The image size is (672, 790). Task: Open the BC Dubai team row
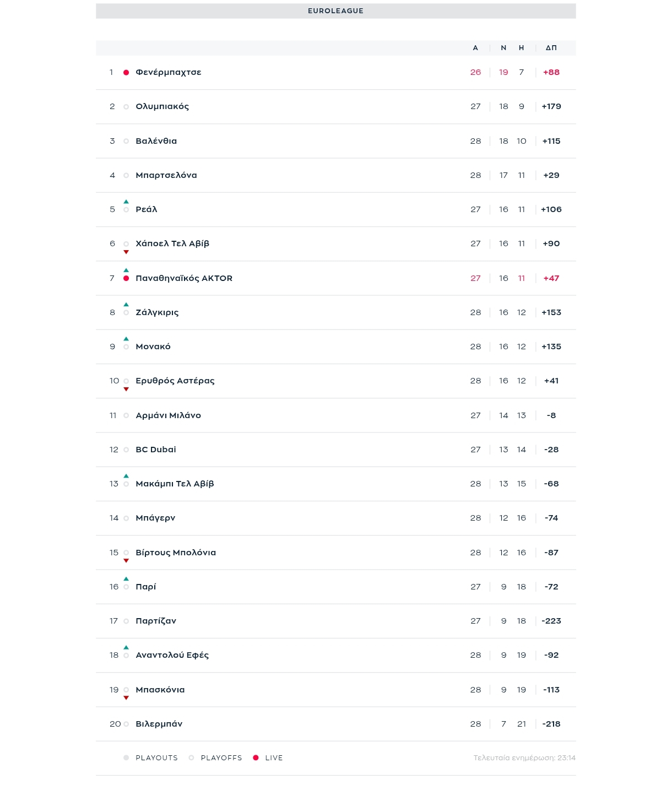(x=156, y=450)
